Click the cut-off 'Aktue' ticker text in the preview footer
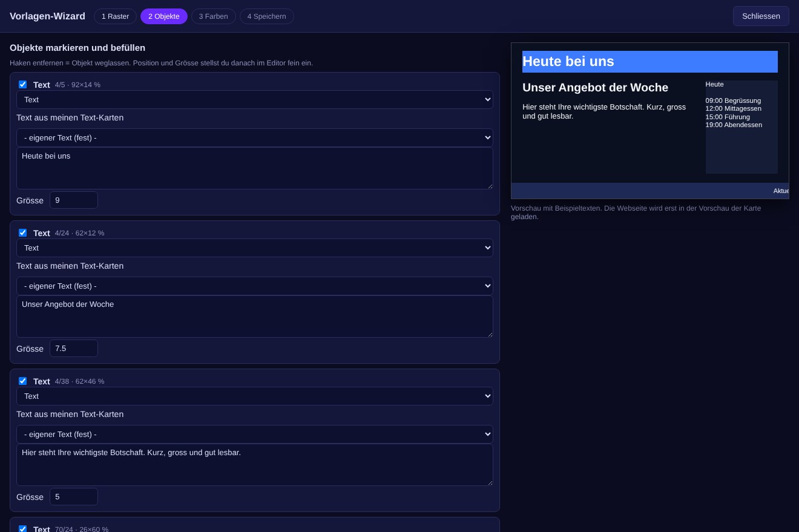Screen dimensions: 799x532 (781, 191)
